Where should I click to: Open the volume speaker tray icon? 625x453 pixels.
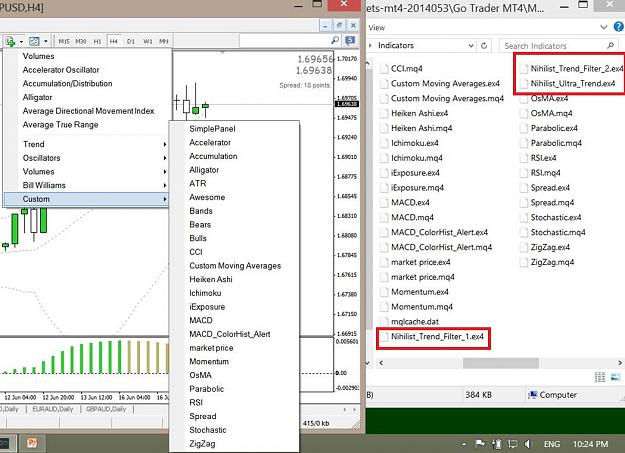click(528, 444)
